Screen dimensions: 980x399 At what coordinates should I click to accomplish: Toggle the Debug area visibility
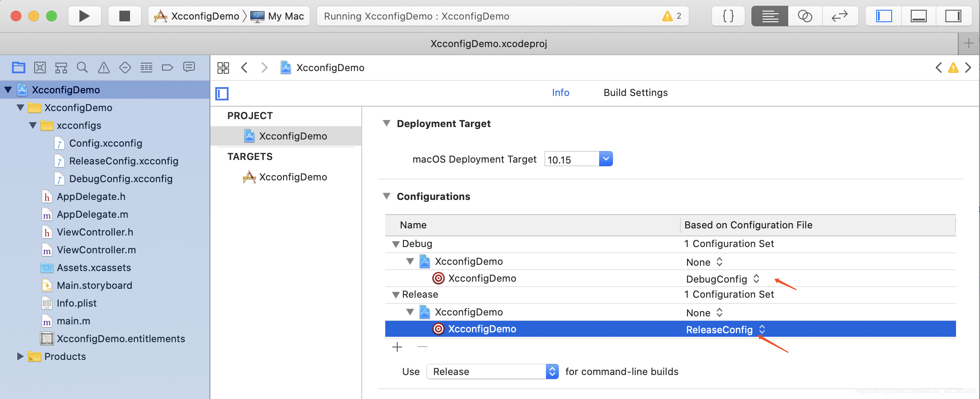pyautogui.click(x=918, y=16)
